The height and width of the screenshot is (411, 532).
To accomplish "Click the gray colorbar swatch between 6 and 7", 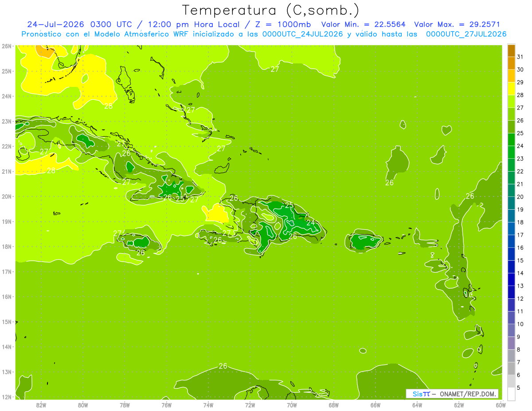I will (x=511, y=368).
